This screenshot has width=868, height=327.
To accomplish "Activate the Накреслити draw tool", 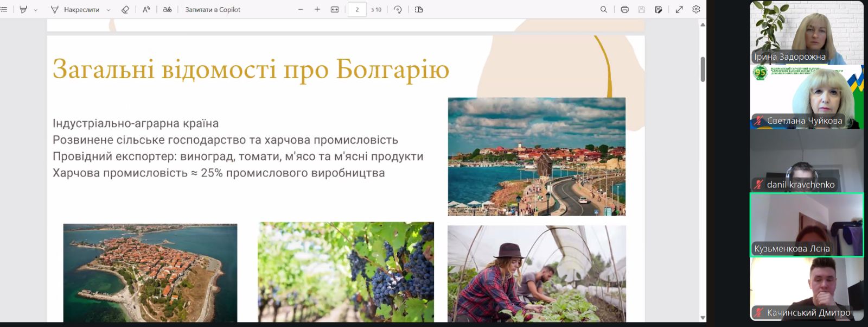I will coord(75,9).
